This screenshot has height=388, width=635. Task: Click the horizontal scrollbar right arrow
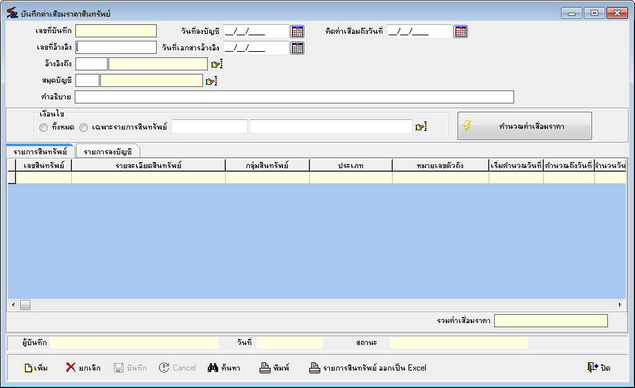pos(620,305)
